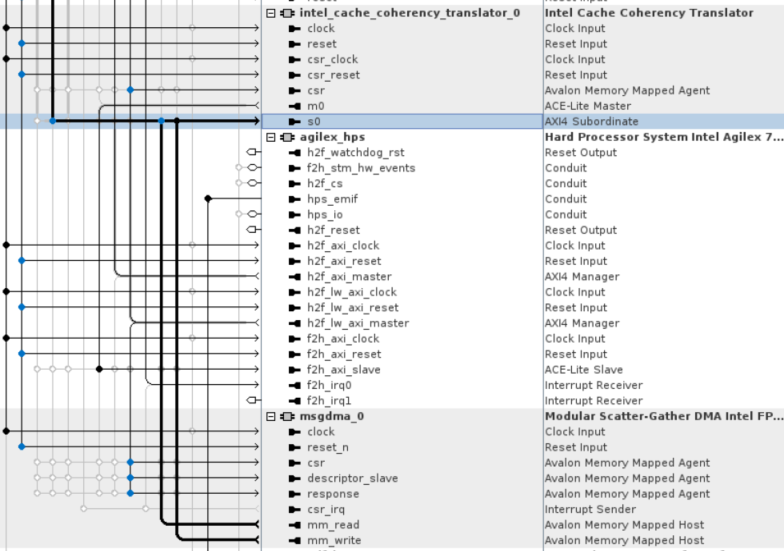This screenshot has width=784, height=551.
Task: Collapse the intel_cache_coherency_translator_0 component tree
Action: [270, 13]
